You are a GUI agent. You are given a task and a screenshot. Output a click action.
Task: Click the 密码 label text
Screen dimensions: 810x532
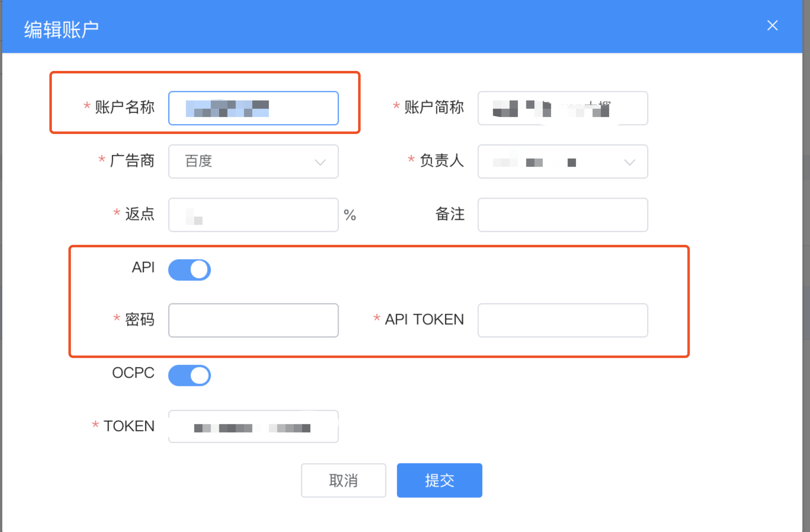(x=139, y=320)
